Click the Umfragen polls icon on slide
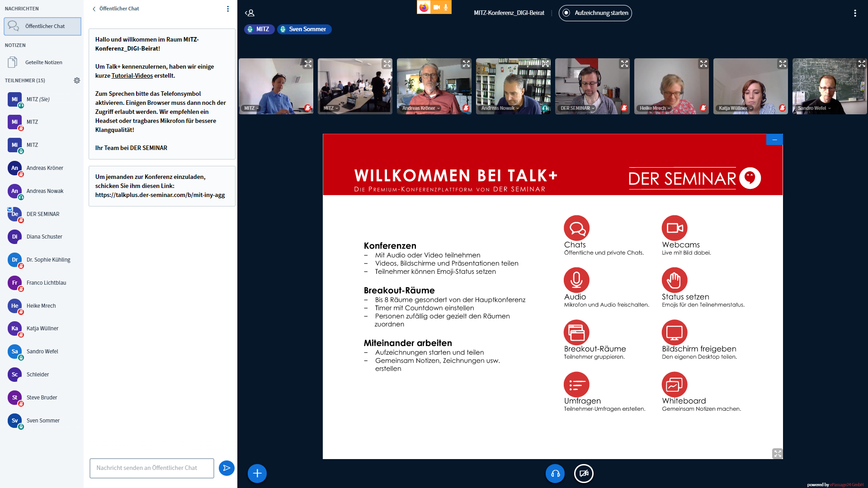This screenshot has height=488, width=868. point(576,385)
